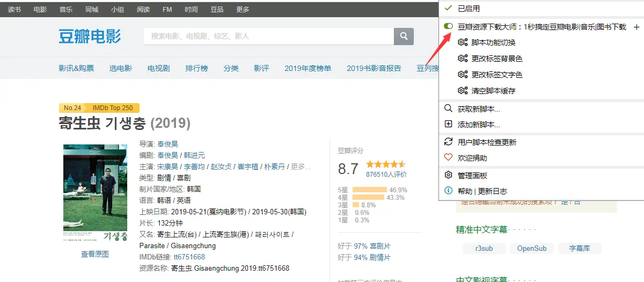Click 97% 喜剧片 link
The height and width of the screenshot is (282, 644).
tap(372, 246)
